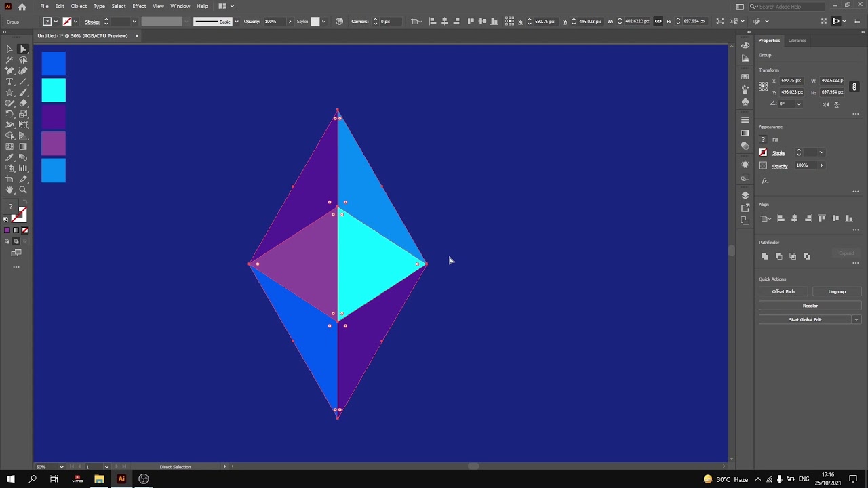868x488 pixels.
Task: Select the Type tool
Action: [9, 81]
